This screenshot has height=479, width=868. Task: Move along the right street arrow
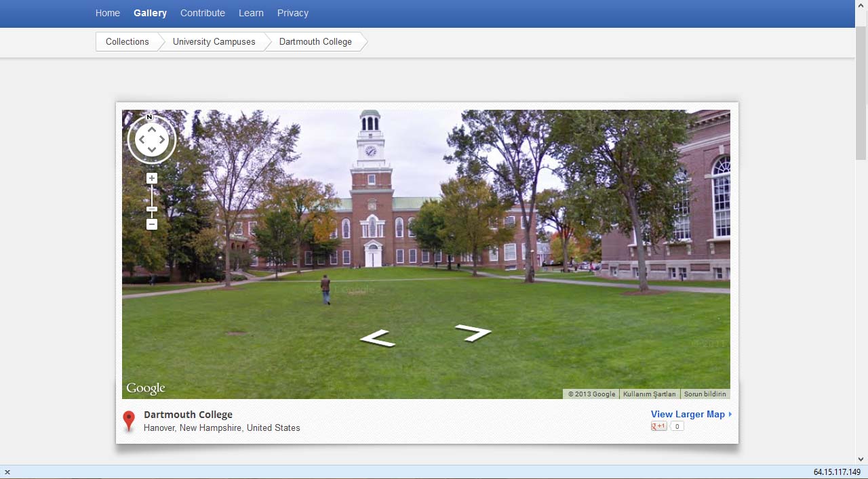point(473,332)
